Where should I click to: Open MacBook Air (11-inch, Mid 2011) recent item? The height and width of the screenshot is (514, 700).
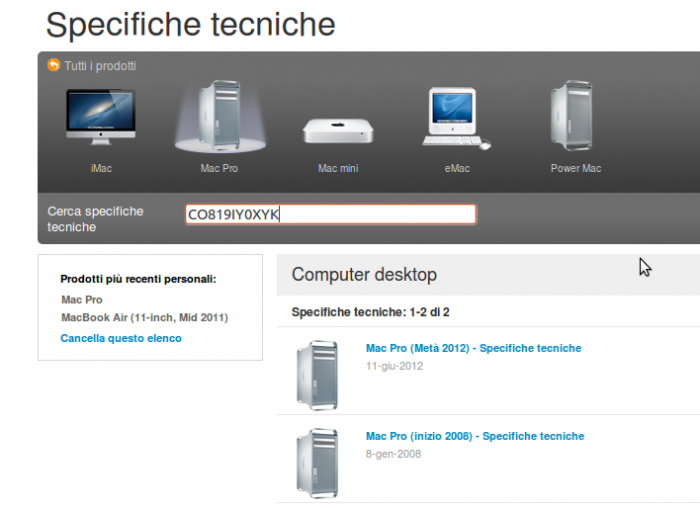(145, 318)
